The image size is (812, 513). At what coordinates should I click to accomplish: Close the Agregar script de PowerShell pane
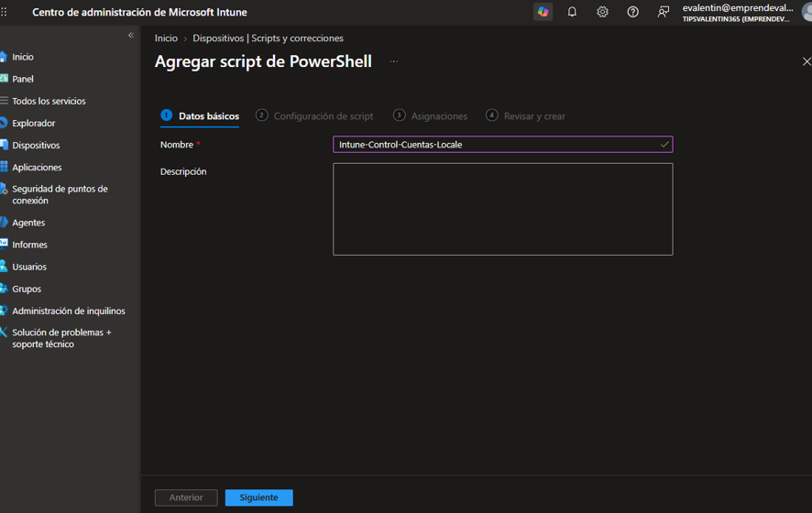click(807, 61)
